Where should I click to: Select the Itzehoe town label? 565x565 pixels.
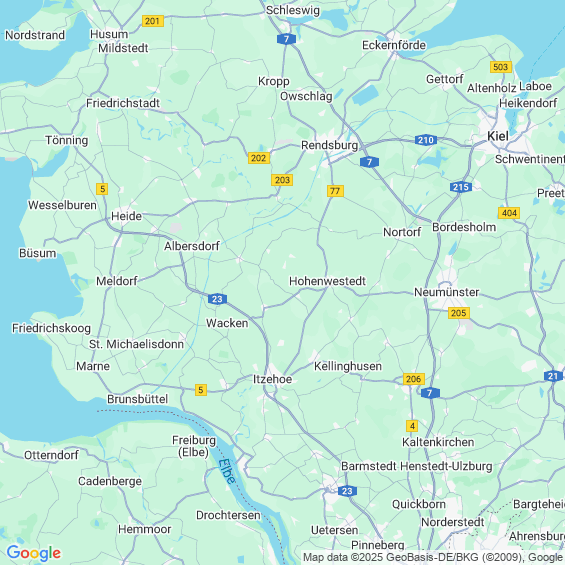pyautogui.click(x=272, y=379)
